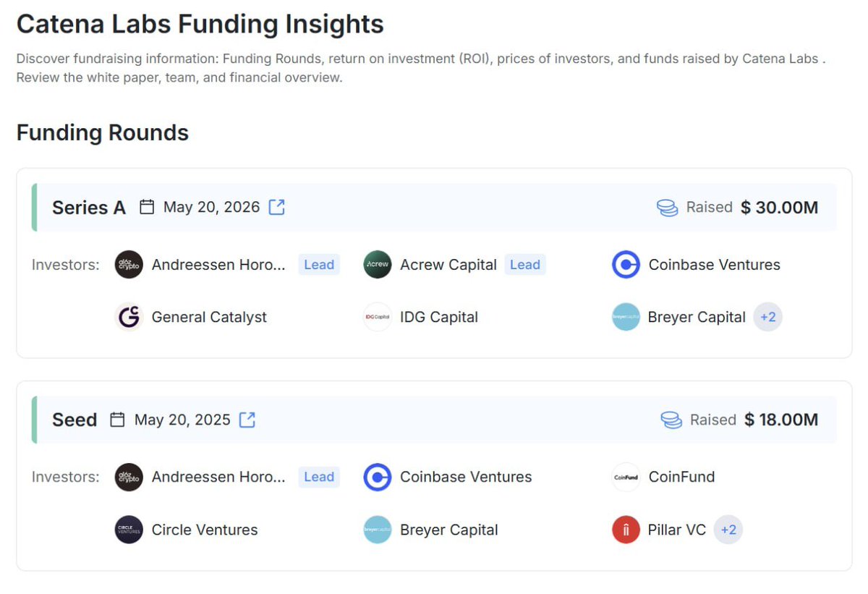Viewport: 868px width, 594px height.
Task: Click the Pillar VC logo
Action: coord(626,530)
